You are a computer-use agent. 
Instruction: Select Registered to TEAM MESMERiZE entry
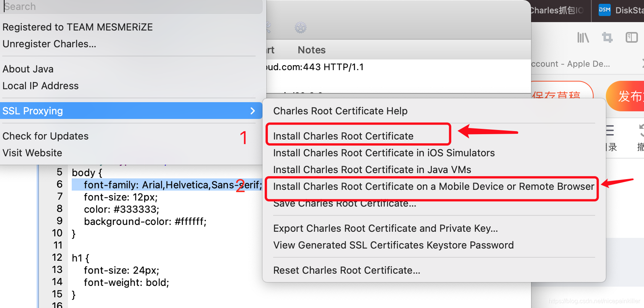[77, 27]
